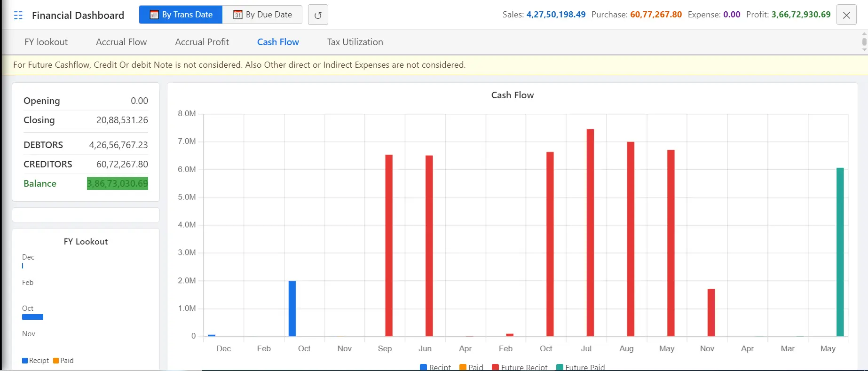The height and width of the screenshot is (371, 868).
Task: Toggle Recipt legend in FY Lookout panel
Action: pos(25,361)
